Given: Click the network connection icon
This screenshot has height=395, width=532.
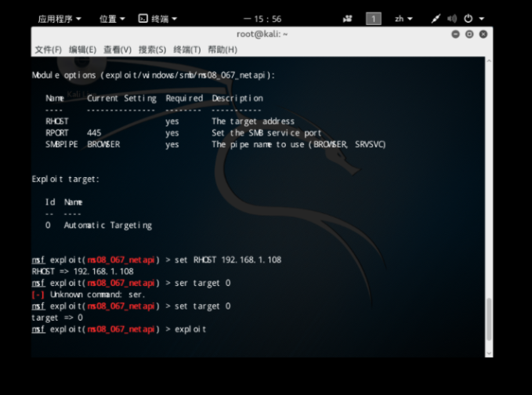Looking at the screenshot, I should click(436, 19).
